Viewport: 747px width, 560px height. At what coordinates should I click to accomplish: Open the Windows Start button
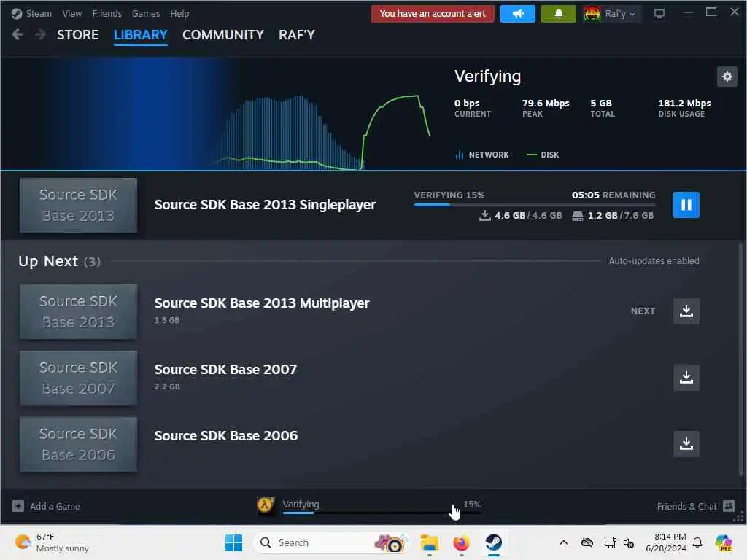[233, 542]
